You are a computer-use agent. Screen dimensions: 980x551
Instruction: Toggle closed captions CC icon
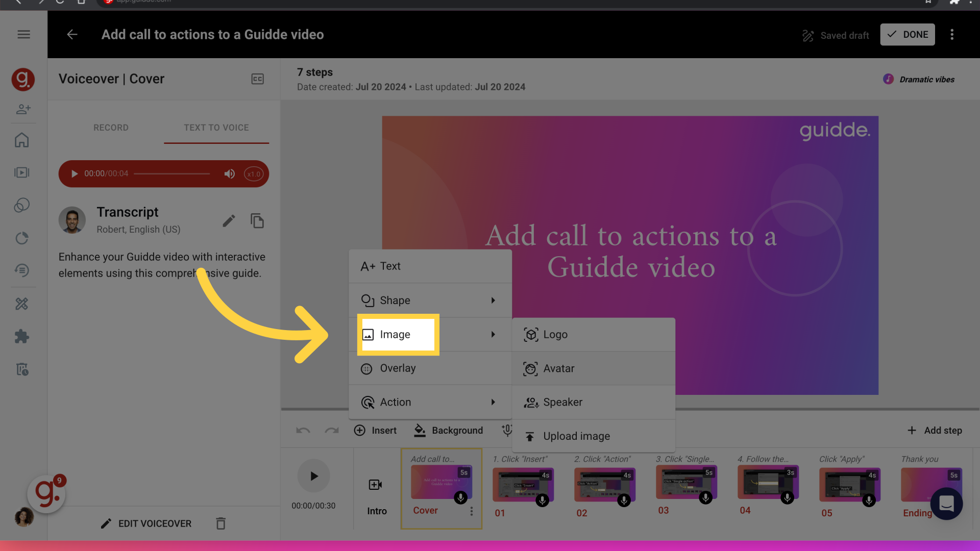click(258, 79)
